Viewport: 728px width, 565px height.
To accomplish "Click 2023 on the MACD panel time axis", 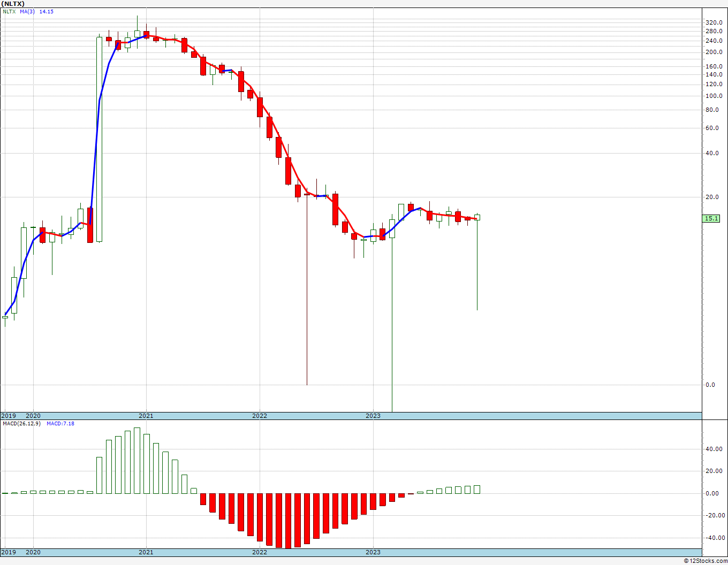I will pyautogui.click(x=373, y=552).
